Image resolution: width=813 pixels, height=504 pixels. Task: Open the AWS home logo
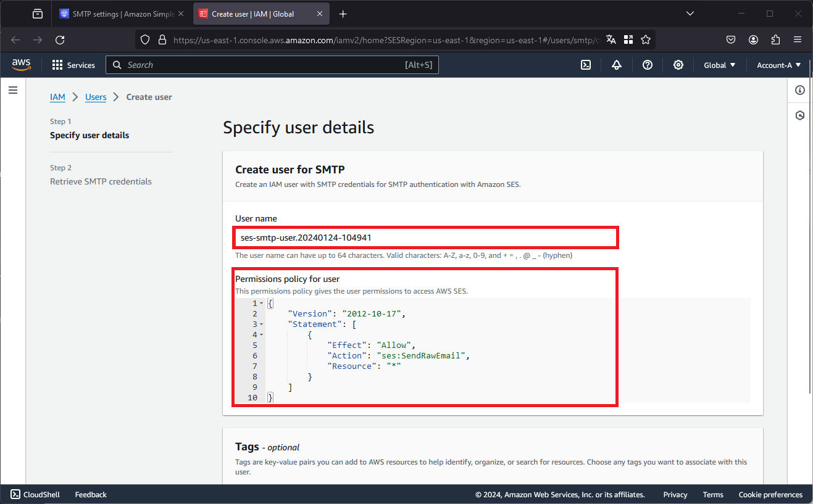click(21, 65)
